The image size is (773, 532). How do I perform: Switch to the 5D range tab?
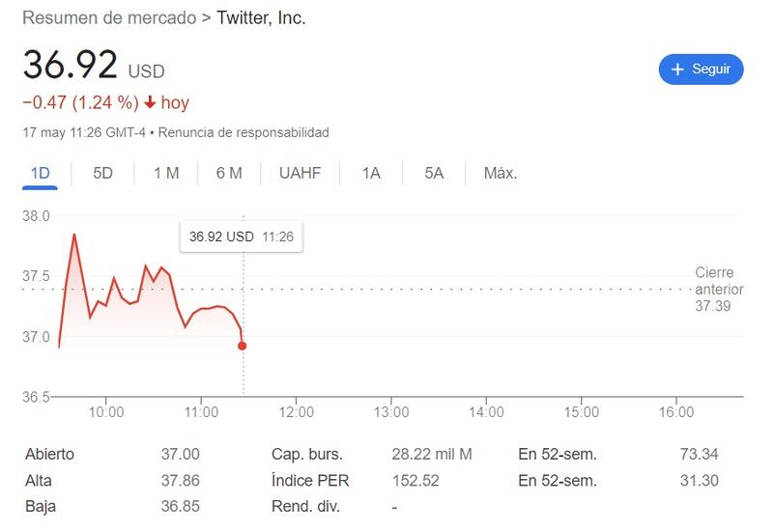pyautogui.click(x=102, y=174)
